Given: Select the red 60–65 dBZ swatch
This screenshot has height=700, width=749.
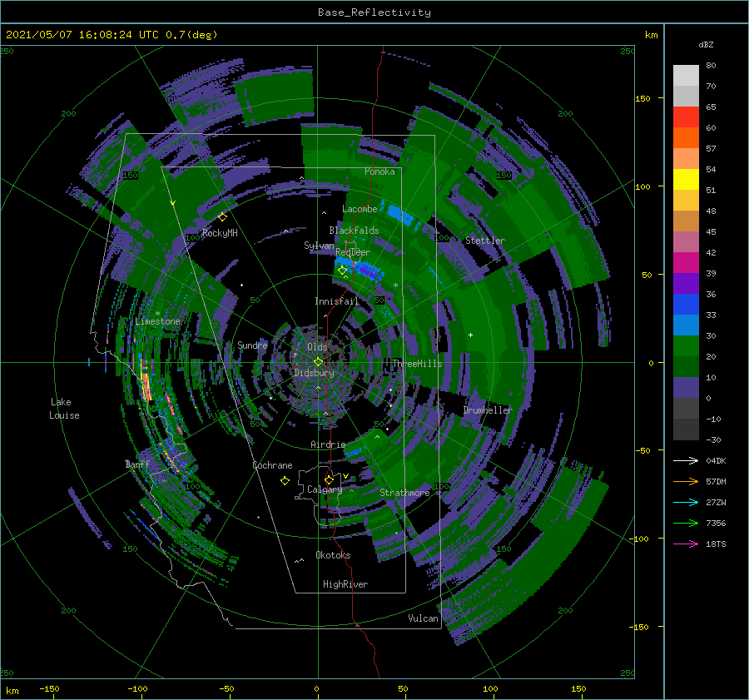Looking at the screenshot, I should (x=686, y=117).
